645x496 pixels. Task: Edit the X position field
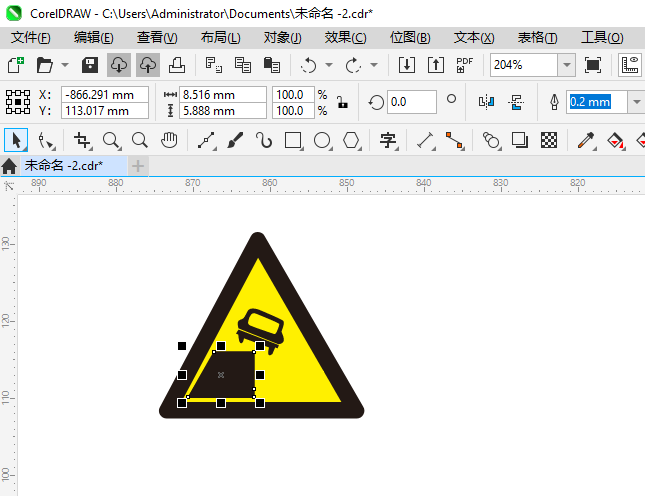click(x=105, y=95)
